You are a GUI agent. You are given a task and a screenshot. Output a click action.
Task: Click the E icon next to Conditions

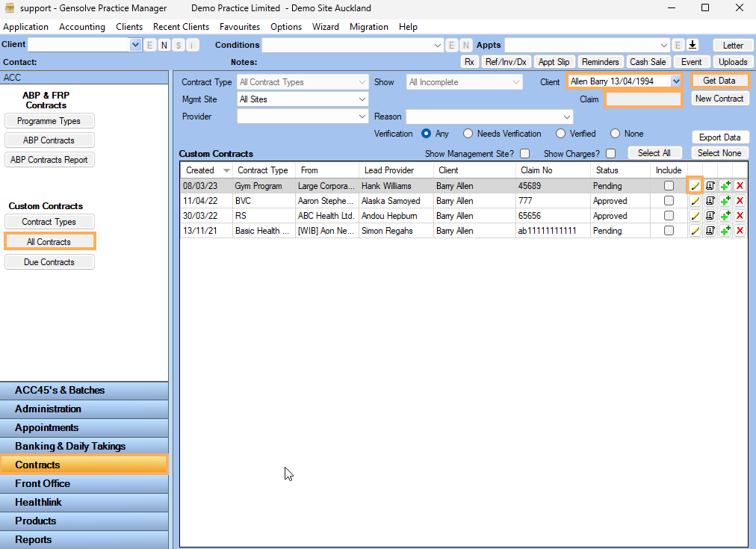451,45
